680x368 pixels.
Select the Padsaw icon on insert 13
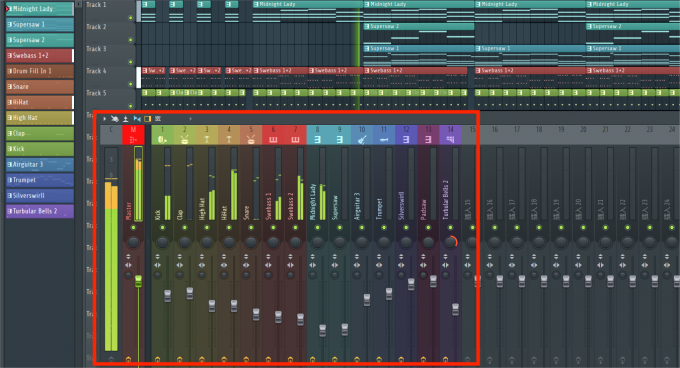point(428,140)
